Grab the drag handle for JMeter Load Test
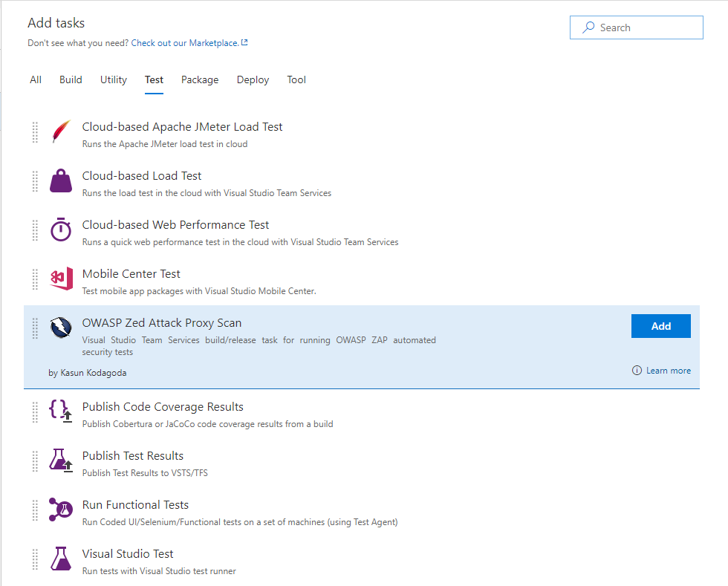Viewport: 728px width, 586px height. point(35,132)
